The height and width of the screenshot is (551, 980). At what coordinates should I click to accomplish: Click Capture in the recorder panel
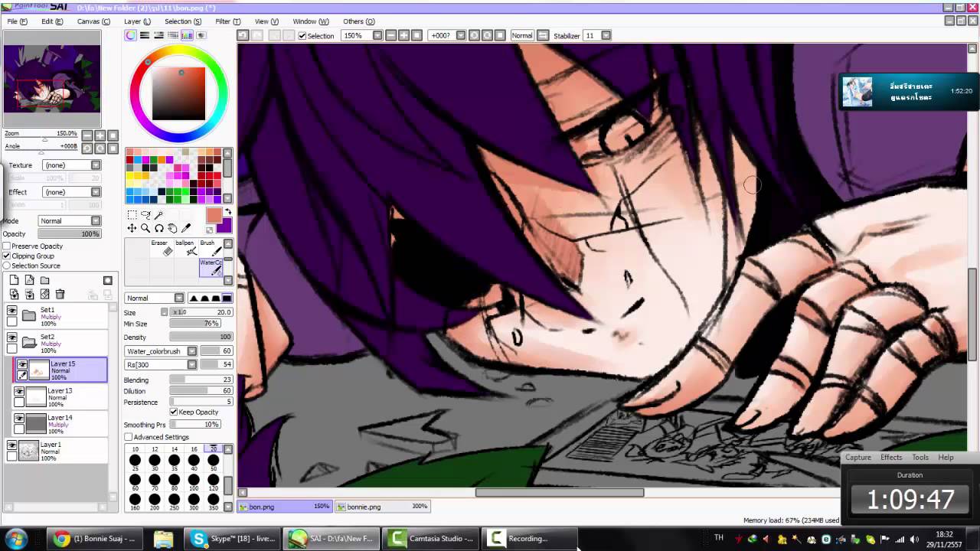[x=857, y=457]
